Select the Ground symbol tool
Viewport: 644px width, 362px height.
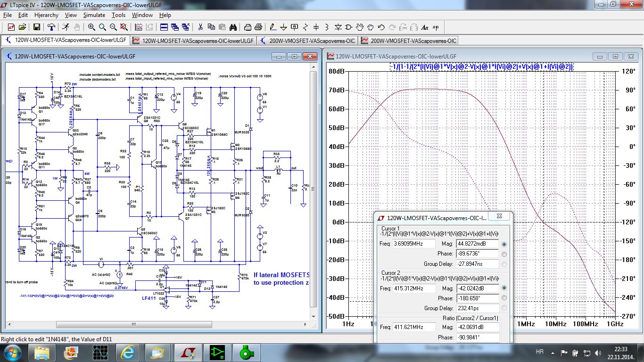click(284, 27)
